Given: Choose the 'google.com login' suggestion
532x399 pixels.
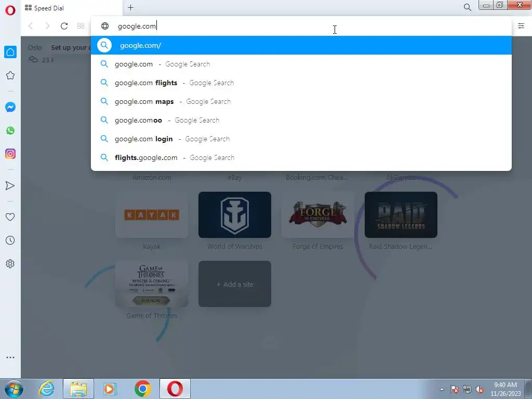Looking at the screenshot, I should 301,139.
